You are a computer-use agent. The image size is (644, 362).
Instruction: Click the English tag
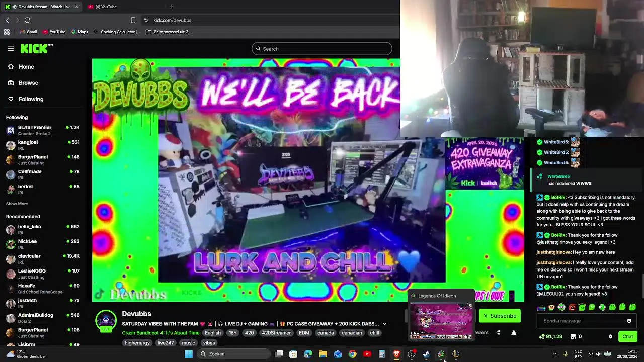(x=213, y=333)
